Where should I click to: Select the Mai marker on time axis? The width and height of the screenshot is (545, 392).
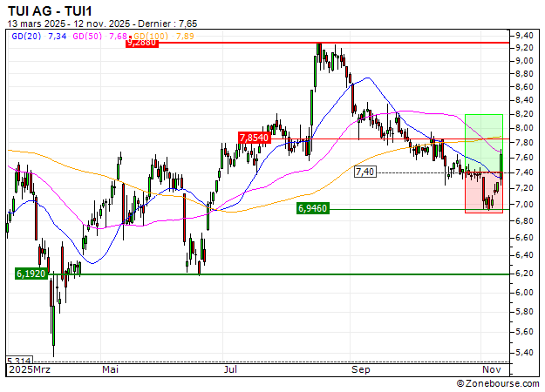point(110,370)
